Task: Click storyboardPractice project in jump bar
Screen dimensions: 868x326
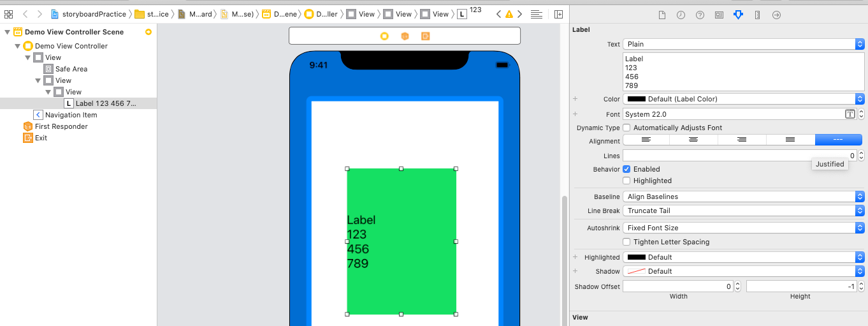Action: pos(89,14)
